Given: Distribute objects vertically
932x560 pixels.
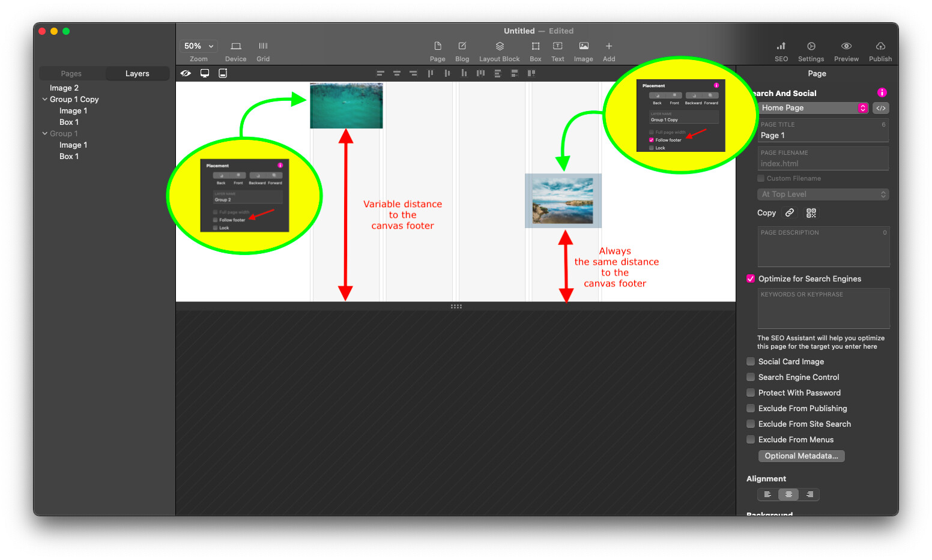Looking at the screenshot, I should (497, 73).
